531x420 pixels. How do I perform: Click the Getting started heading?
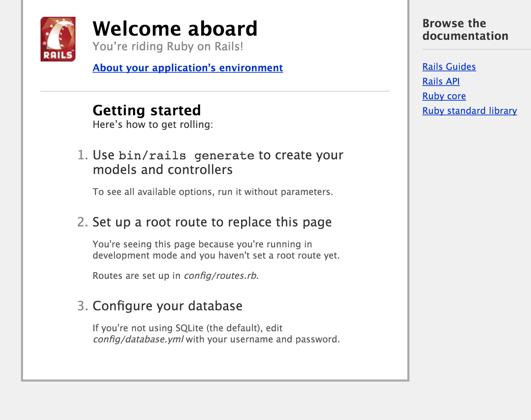click(147, 110)
